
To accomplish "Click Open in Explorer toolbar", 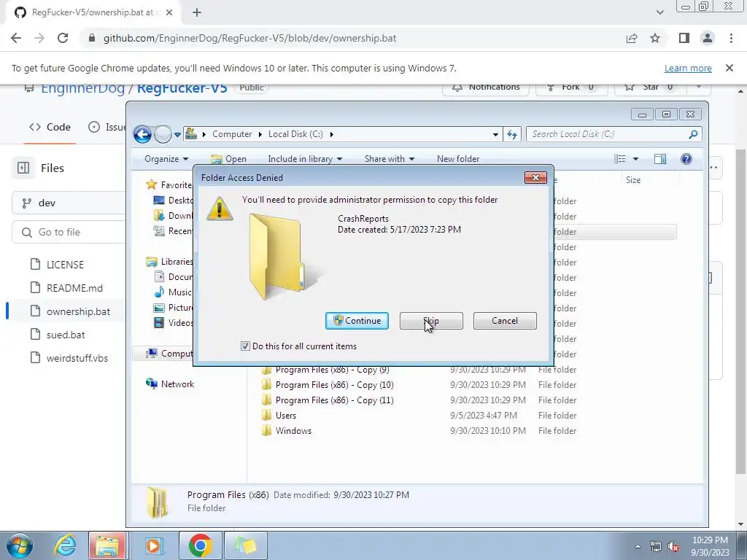I will 228,159.
